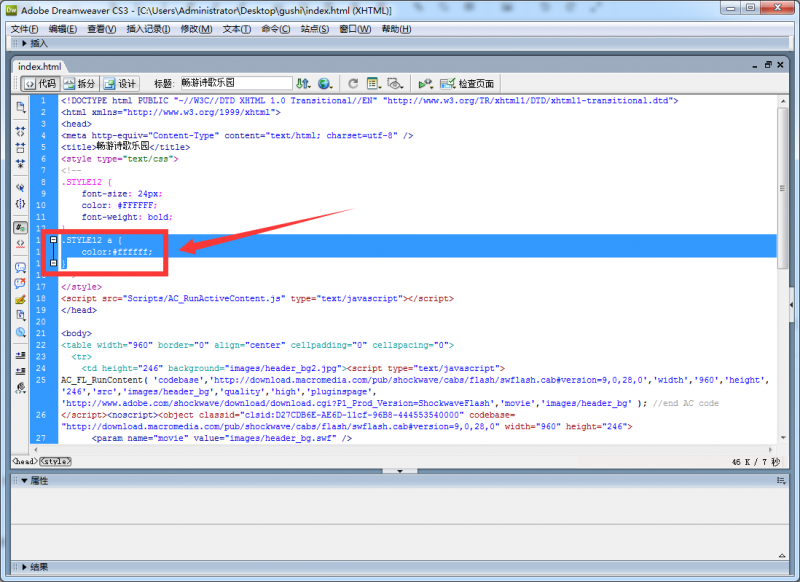Open the 文件(F) menu
The image size is (800, 582).
coord(25,29)
